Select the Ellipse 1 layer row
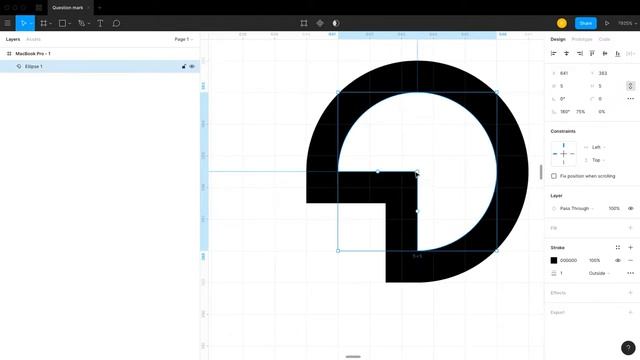 click(x=100, y=67)
